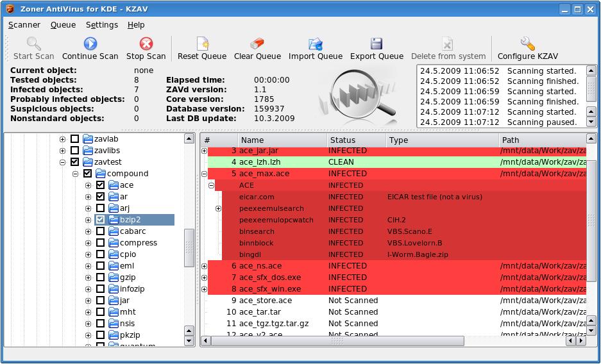This screenshot has width=601, height=364.
Task: Expand the ace_ns.ace result row
Action: click(x=205, y=266)
